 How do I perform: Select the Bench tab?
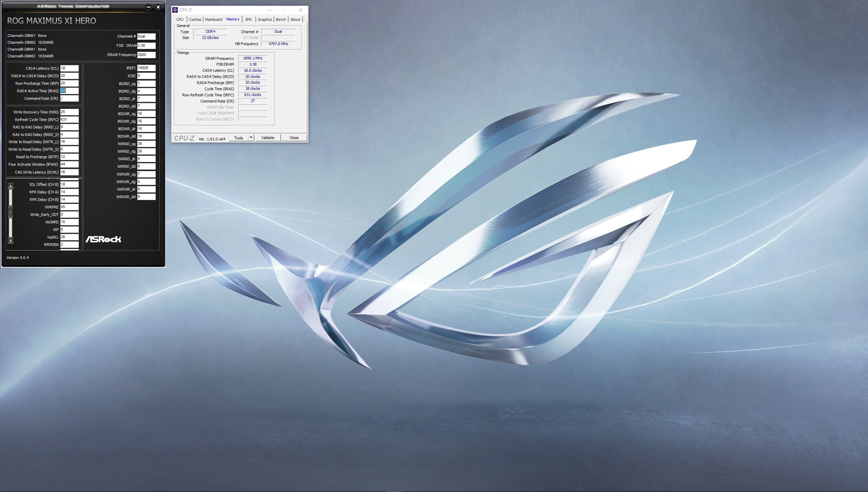click(x=281, y=19)
